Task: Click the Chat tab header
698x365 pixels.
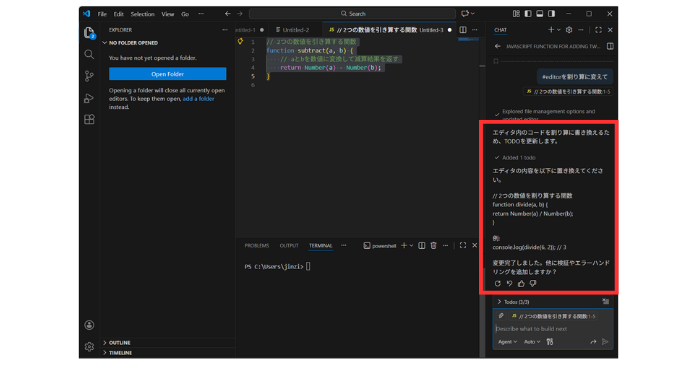Action: pos(500,30)
